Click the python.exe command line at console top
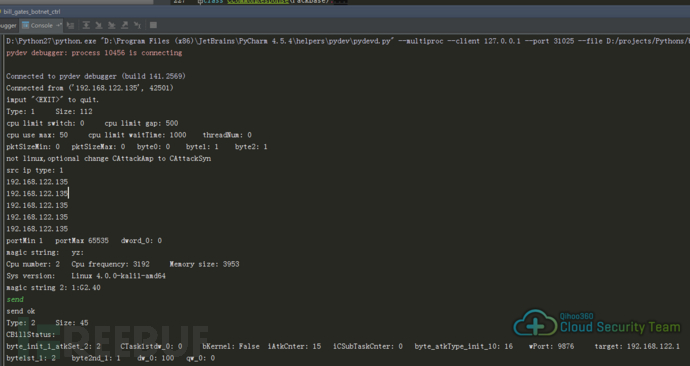Viewport: 690px width, 366px height. [348, 41]
